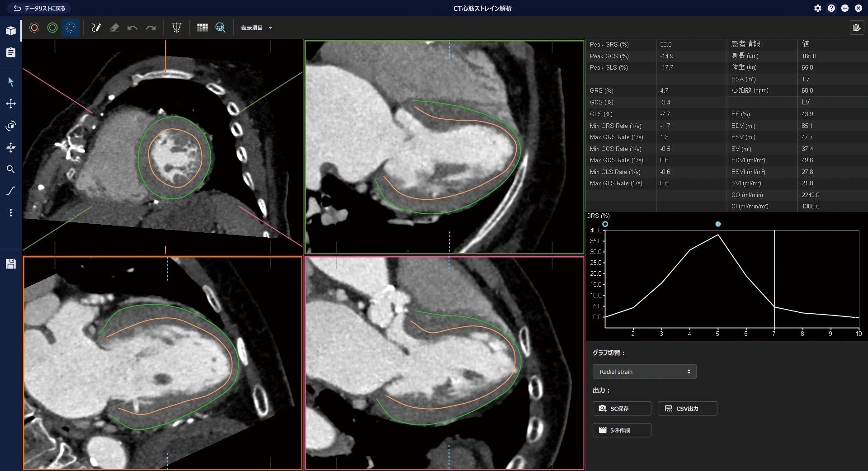The width and height of the screenshot is (868, 471).
Task: Undo the last edit
Action: pyautogui.click(x=132, y=28)
